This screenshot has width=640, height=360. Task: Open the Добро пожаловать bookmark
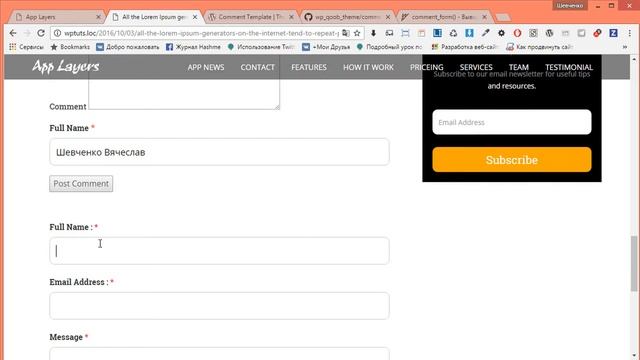pos(128,47)
